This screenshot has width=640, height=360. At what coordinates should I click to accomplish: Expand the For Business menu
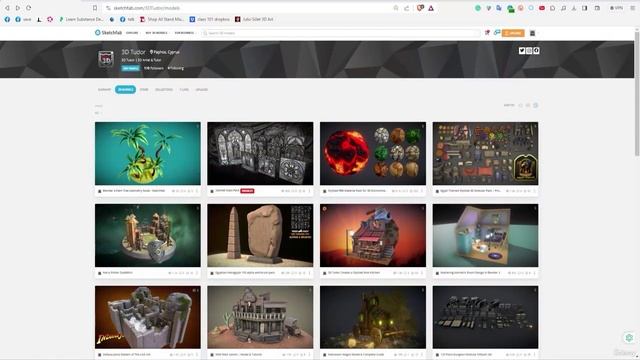tap(185, 33)
